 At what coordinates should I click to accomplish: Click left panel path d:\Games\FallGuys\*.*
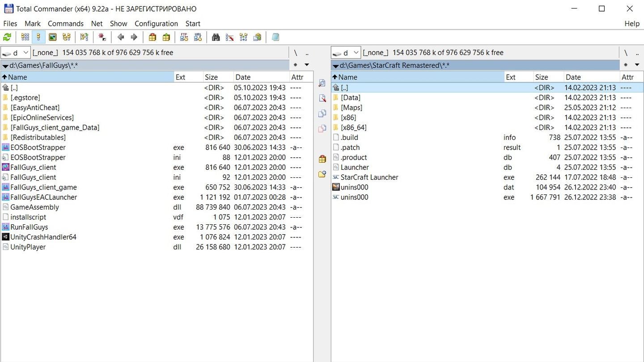pyautogui.click(x=145, y=65)
